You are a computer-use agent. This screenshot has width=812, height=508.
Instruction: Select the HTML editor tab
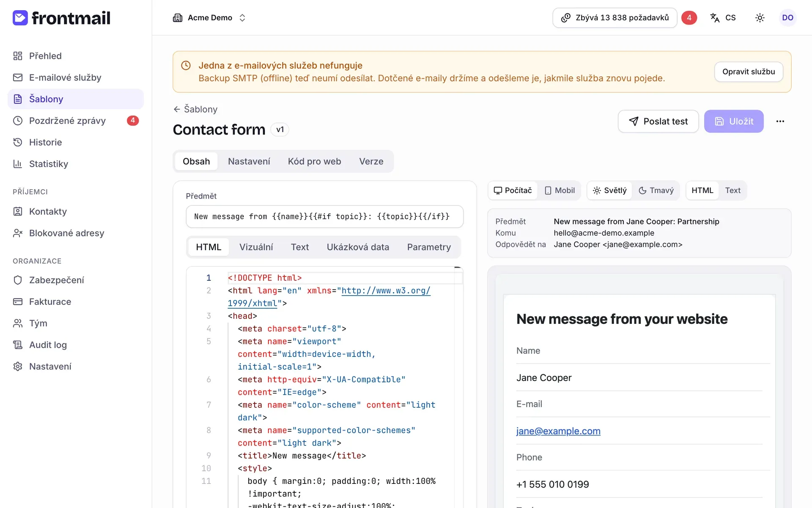click(x=208, y=247)
